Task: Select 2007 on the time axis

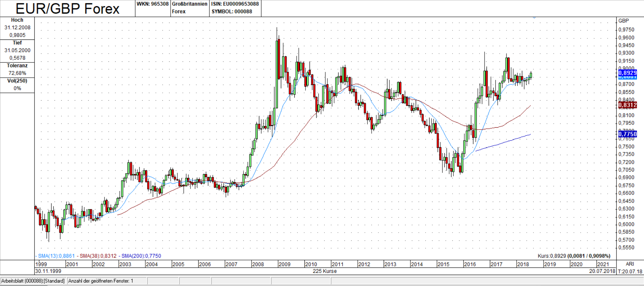Action: (x=231, y=264)
